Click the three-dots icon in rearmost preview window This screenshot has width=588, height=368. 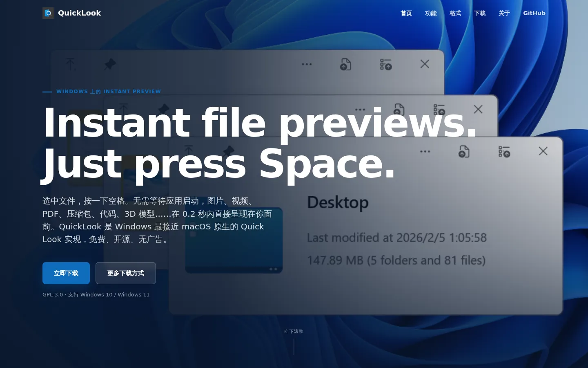(307, 64)
